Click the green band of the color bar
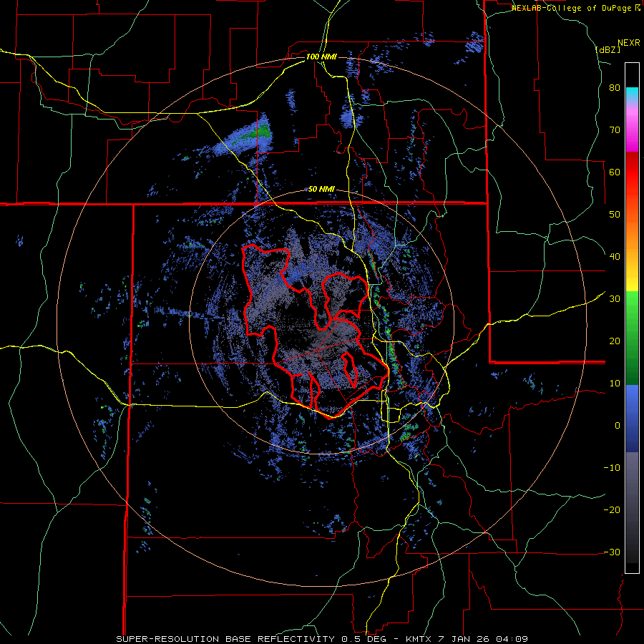The width and height of the screenshot is (644, 644). 632,338
